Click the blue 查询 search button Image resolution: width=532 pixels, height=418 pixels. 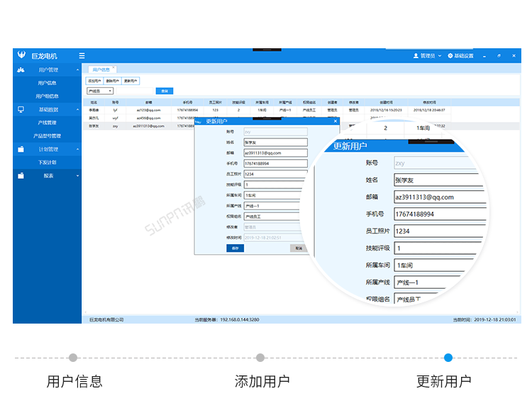[x=165, y=91]
